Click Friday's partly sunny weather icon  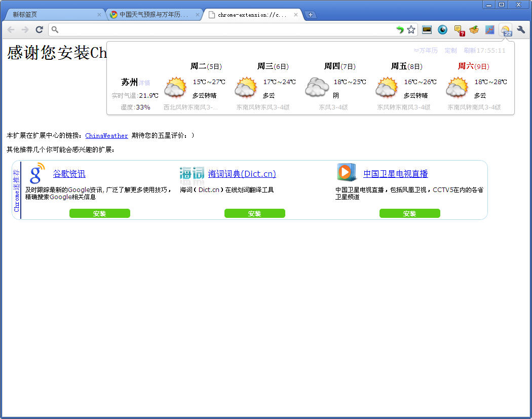tap(387, 87)
